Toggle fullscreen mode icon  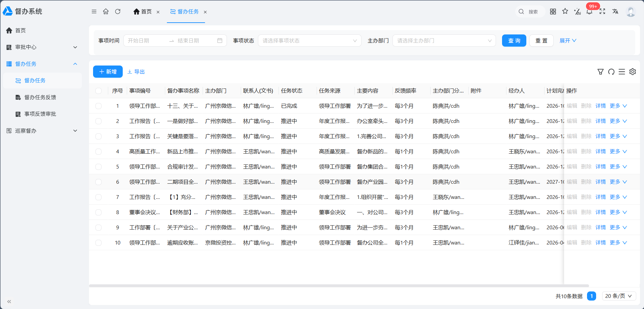(602, 11)
